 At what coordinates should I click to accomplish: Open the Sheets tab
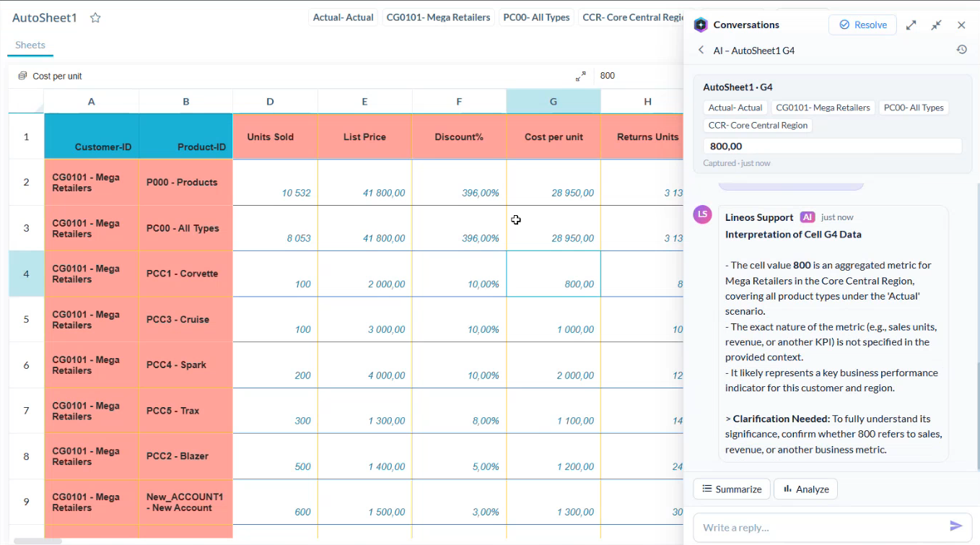click(30, 45)
